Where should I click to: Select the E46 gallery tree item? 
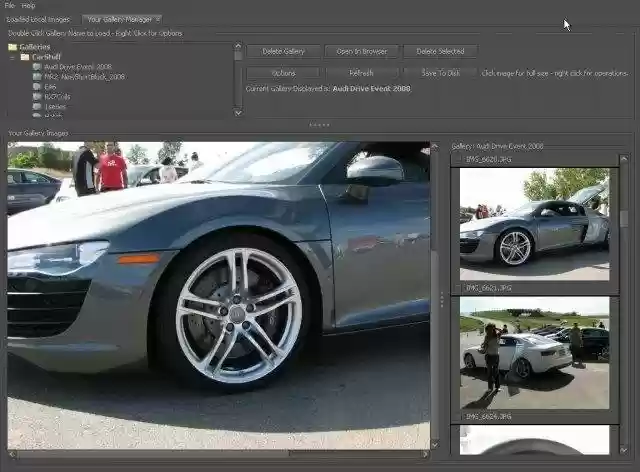(x=50, y=87)
